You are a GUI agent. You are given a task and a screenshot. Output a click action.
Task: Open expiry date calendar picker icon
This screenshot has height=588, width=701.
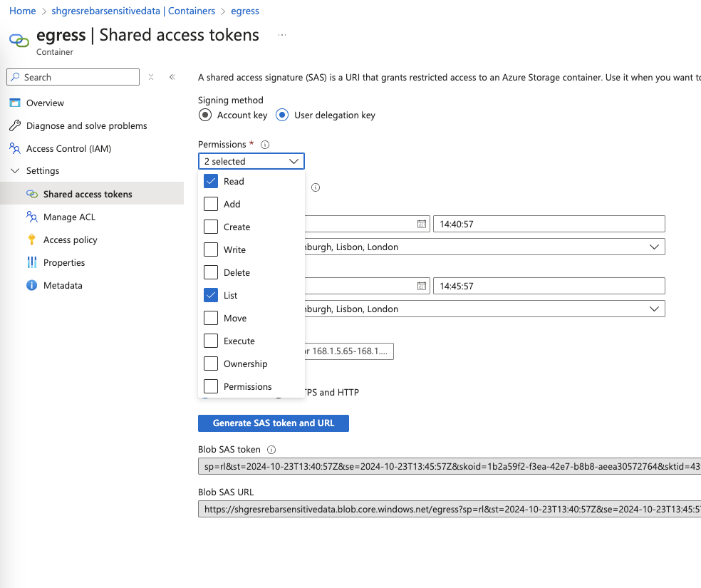pos(422,286)
